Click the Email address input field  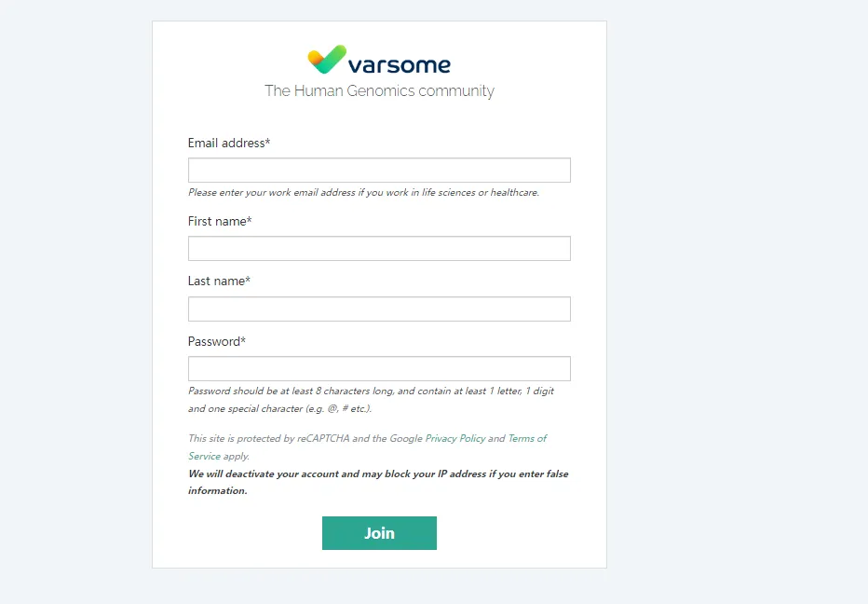(379, 170)
